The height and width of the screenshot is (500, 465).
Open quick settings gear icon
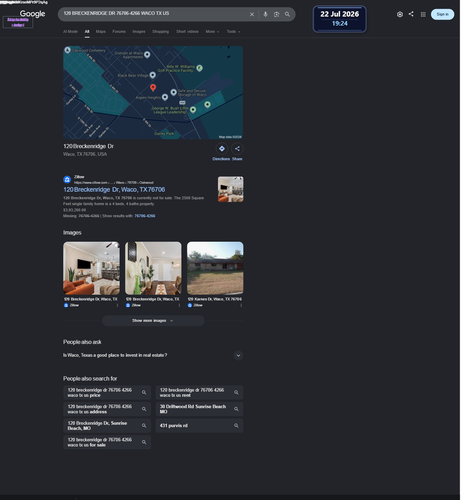pos(400,14)
